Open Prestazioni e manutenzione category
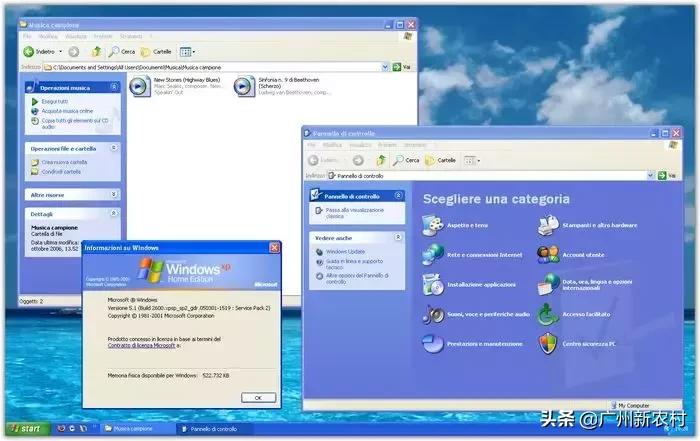 (x=472, y=344)
